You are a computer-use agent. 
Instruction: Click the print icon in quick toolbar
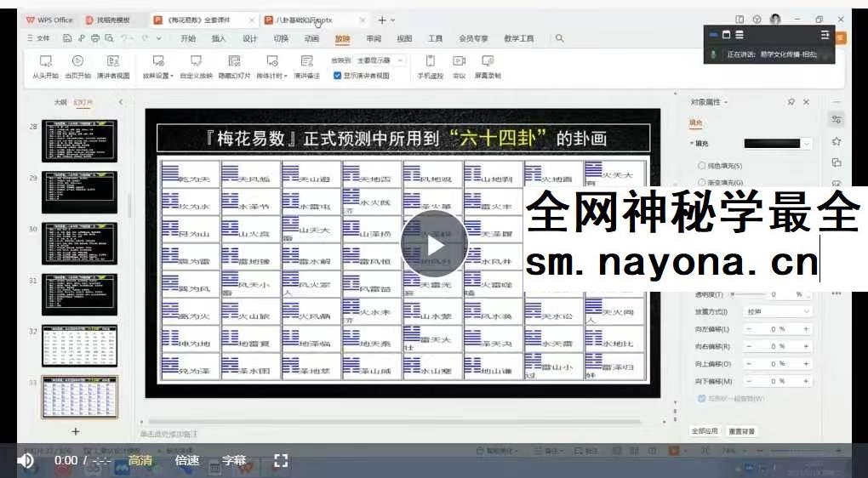[95, 38]
